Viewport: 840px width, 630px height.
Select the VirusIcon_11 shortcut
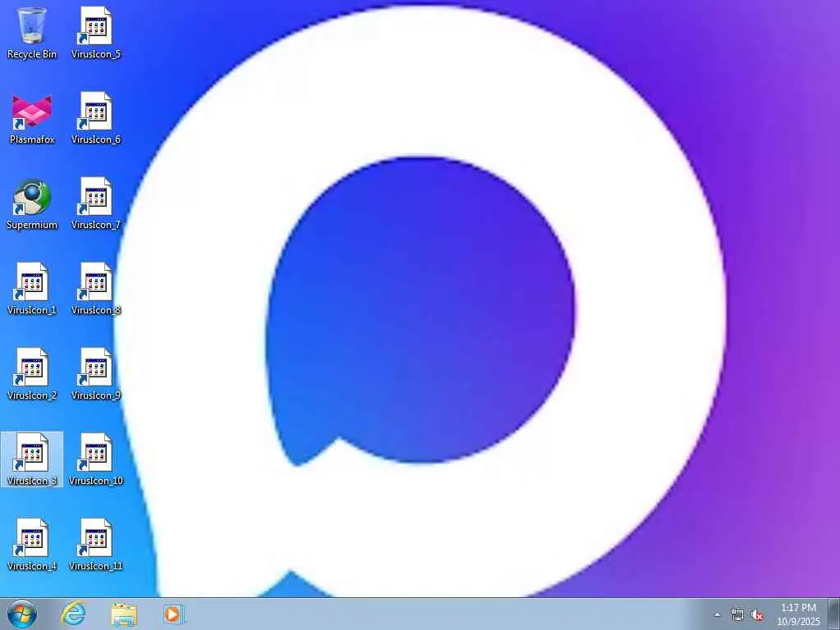(x=96, y=545)
